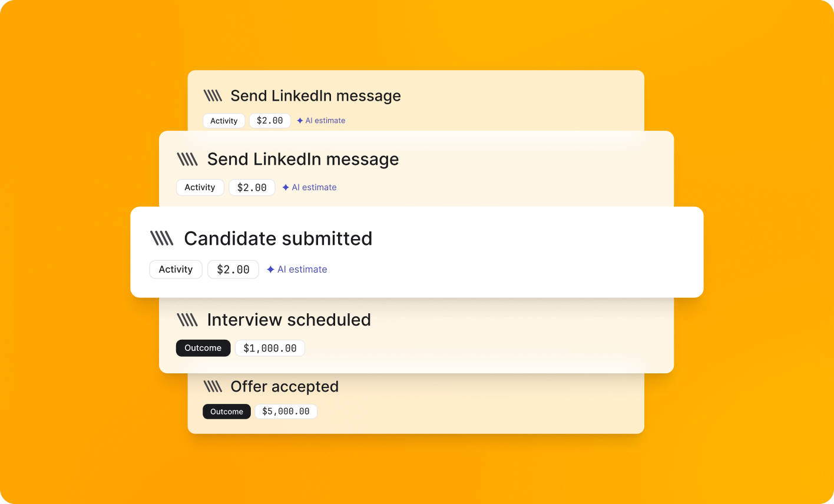Select the Outcome badge under Offer accepted
The width and height of the screenshot is (834, 504).
[227, 412]
